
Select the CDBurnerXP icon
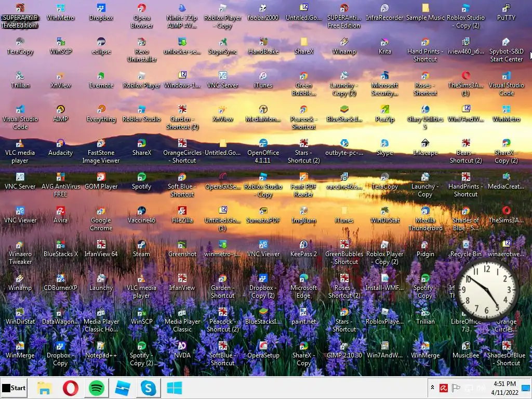click(x=60, y=283)
